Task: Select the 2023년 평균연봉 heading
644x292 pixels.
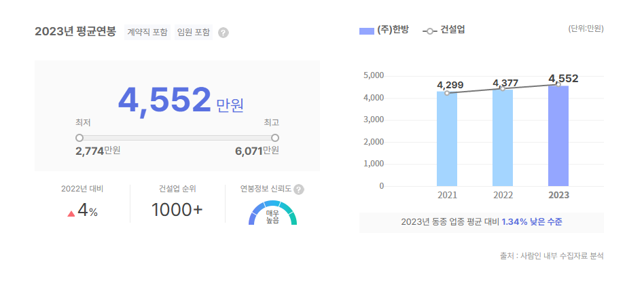Action: coord(75,32)
